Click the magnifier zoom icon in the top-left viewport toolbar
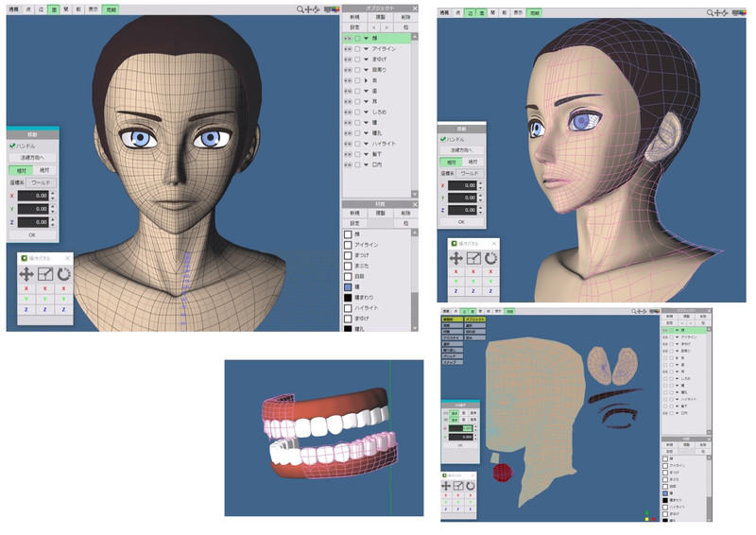 (x=301, y=9)
